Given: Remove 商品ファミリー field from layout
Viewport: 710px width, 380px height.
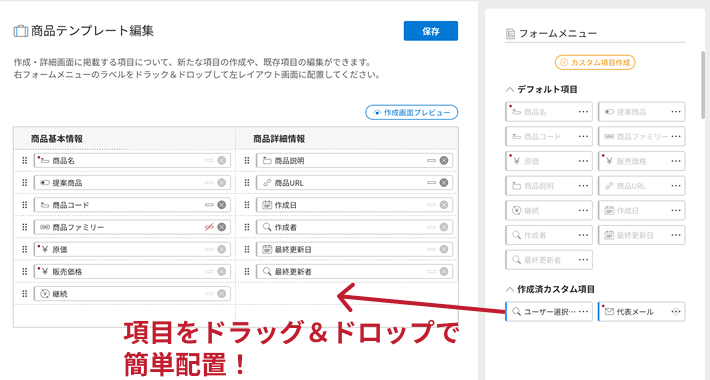Looking at the screenshot, I should [221, 227].
